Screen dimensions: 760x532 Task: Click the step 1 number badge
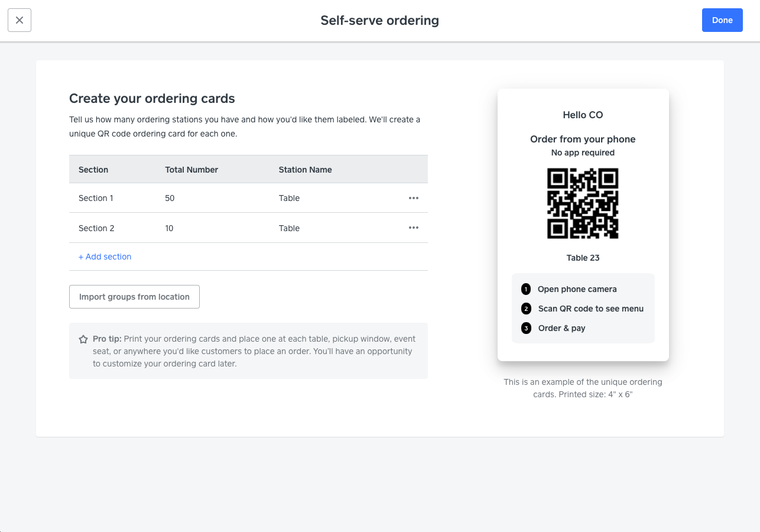pyautogui.click(x=526, y=289)
